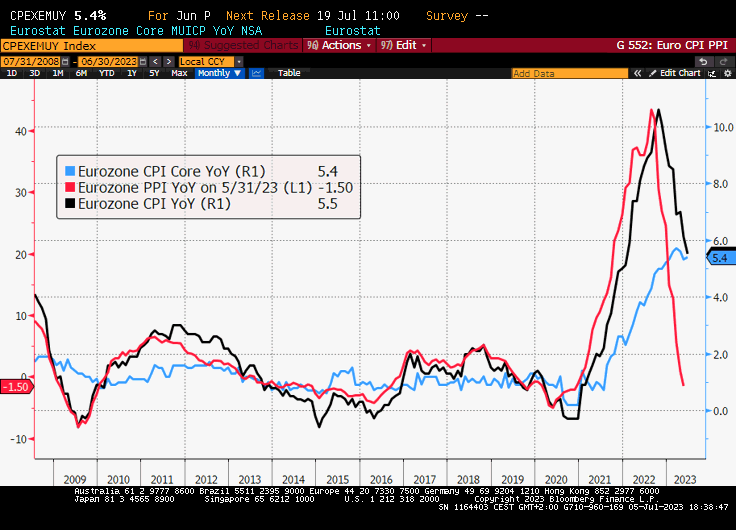Click the Next Release header label
This screenshot has height=530, width=736.
click(x=268, y=15)
